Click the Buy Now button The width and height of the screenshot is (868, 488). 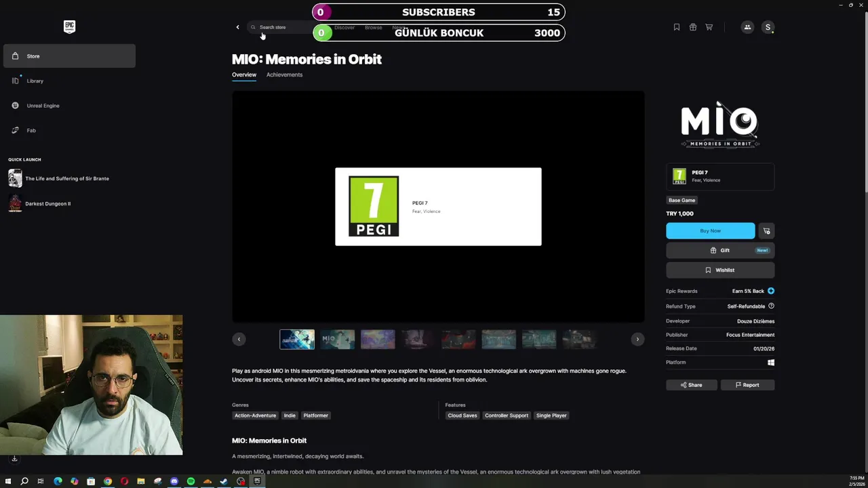(x=710, y=230)
